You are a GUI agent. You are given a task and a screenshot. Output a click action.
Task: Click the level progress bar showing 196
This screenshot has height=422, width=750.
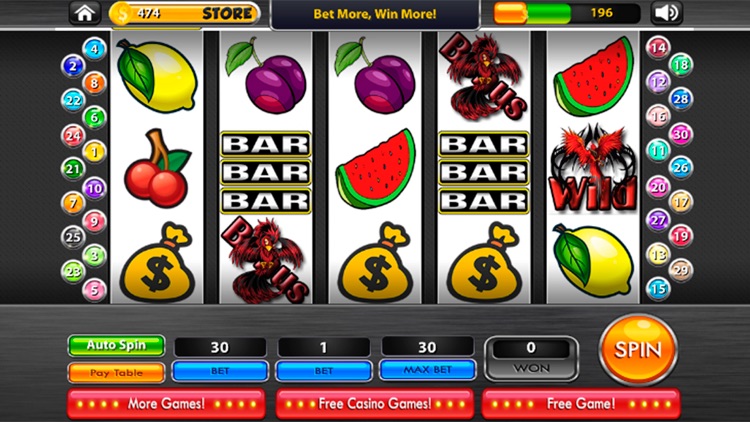[x=567, y=13]
